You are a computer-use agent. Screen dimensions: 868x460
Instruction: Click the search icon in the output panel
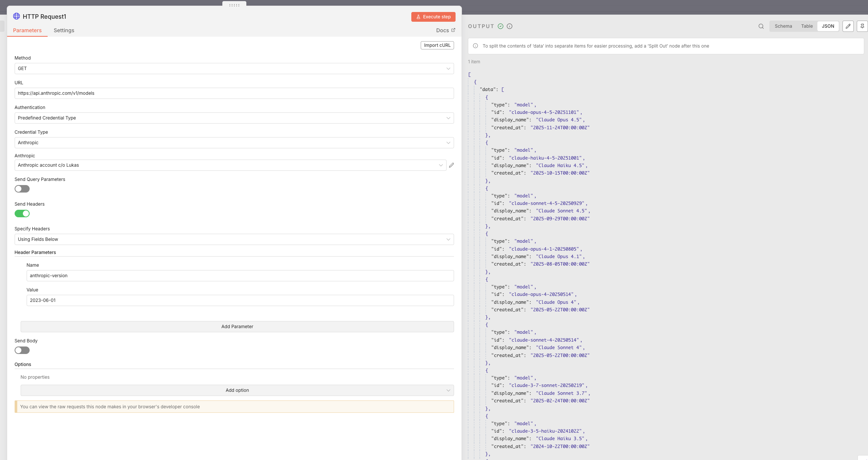pos(761,26)
